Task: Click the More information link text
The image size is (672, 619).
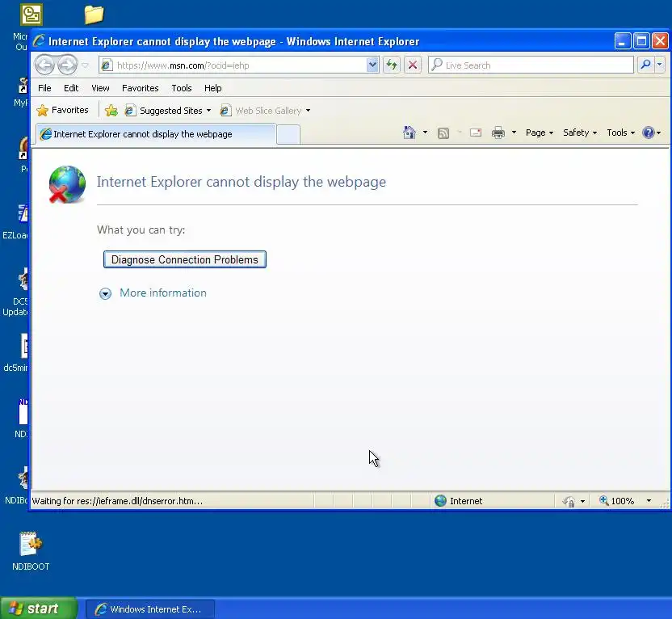Action: [163, 293]
